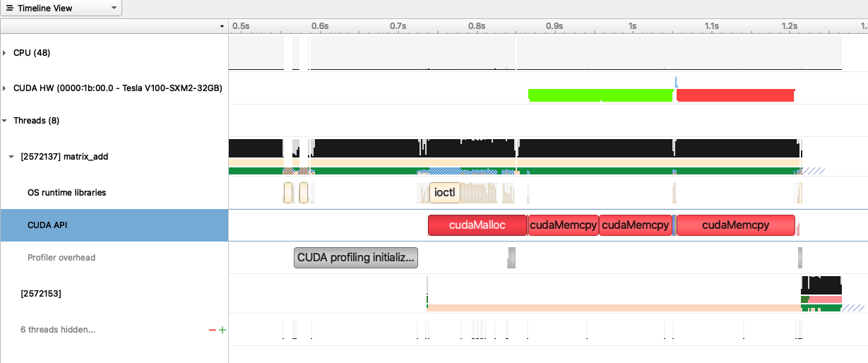Viewport: 868px width, 363px height.
Task: Collapse the Threads (8) group
Action: [6, 121]
